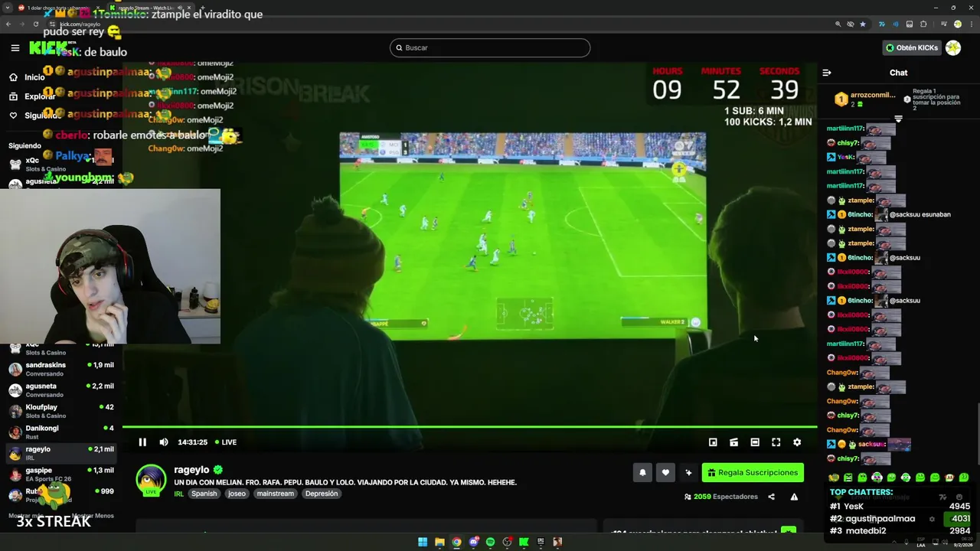Open Spotify from the taskbar
The image size is (980, 551).
tap(490, 542)
